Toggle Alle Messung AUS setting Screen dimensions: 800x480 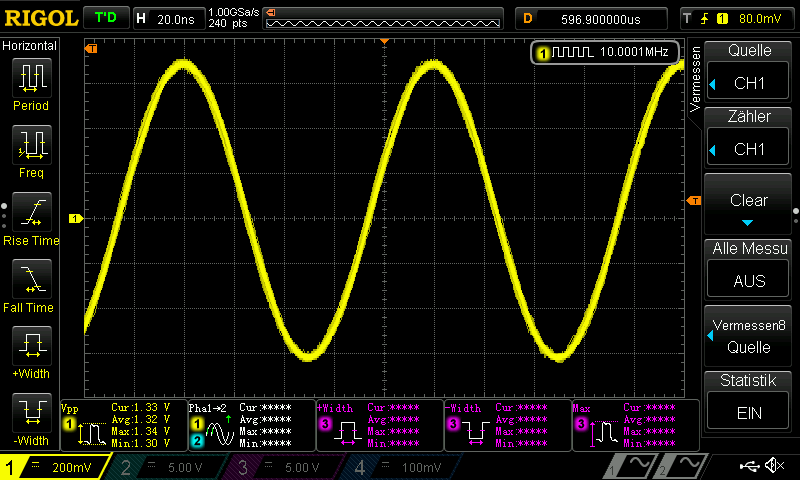[749, 266]
